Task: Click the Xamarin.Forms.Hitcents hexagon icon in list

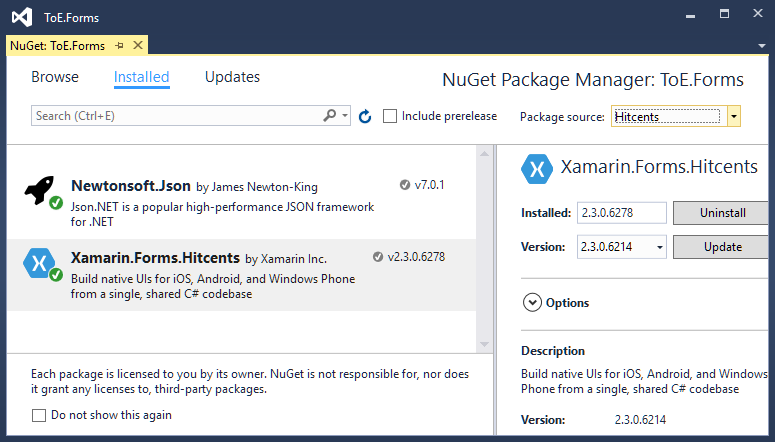Action: pyautogui.click(x=39, y=263)
